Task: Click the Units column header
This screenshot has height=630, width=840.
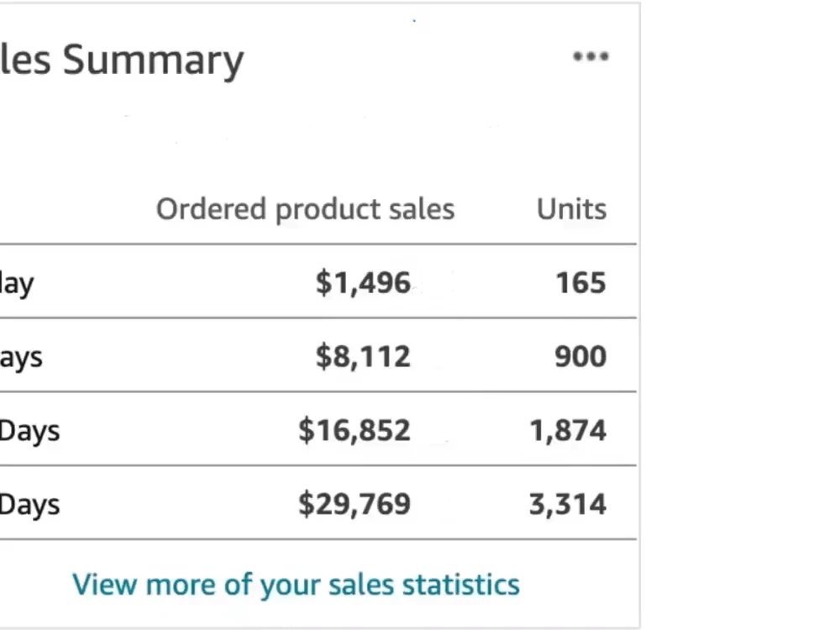Action: pos(571,209)
